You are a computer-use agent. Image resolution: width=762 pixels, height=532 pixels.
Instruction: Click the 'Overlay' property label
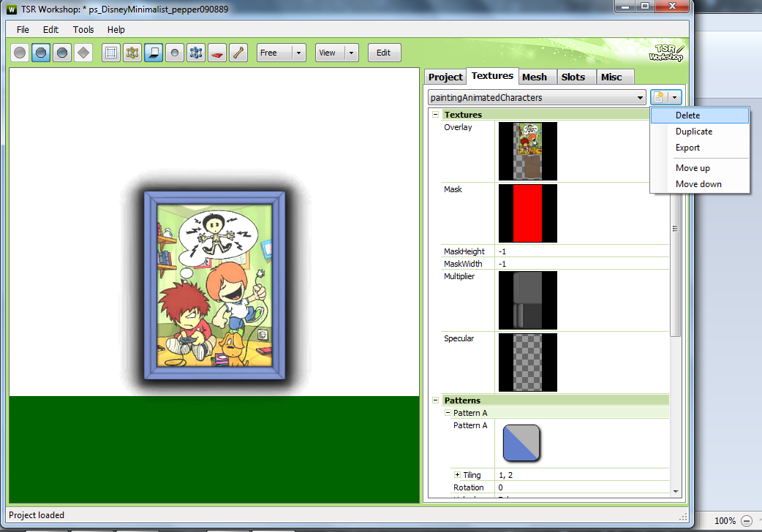tap(458, 127)
